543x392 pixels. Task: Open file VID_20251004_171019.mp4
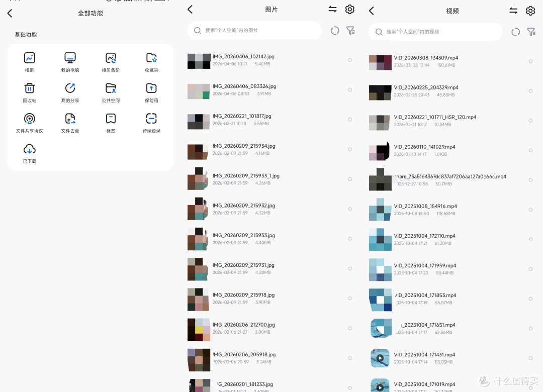424,384
